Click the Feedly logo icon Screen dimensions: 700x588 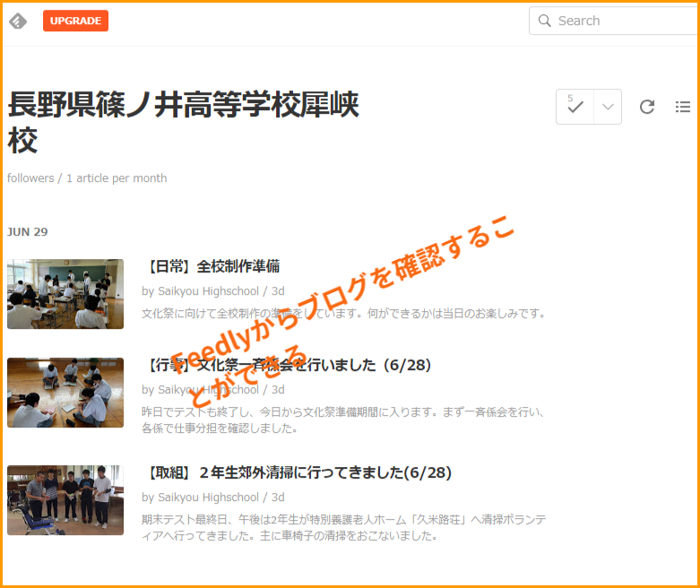(18, 21)
